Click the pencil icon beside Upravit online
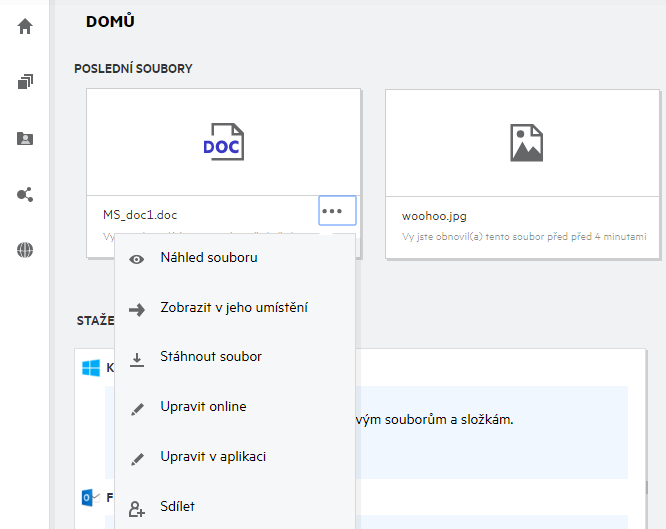This screenshot has height=529, width=666. (x=137, y=408)
